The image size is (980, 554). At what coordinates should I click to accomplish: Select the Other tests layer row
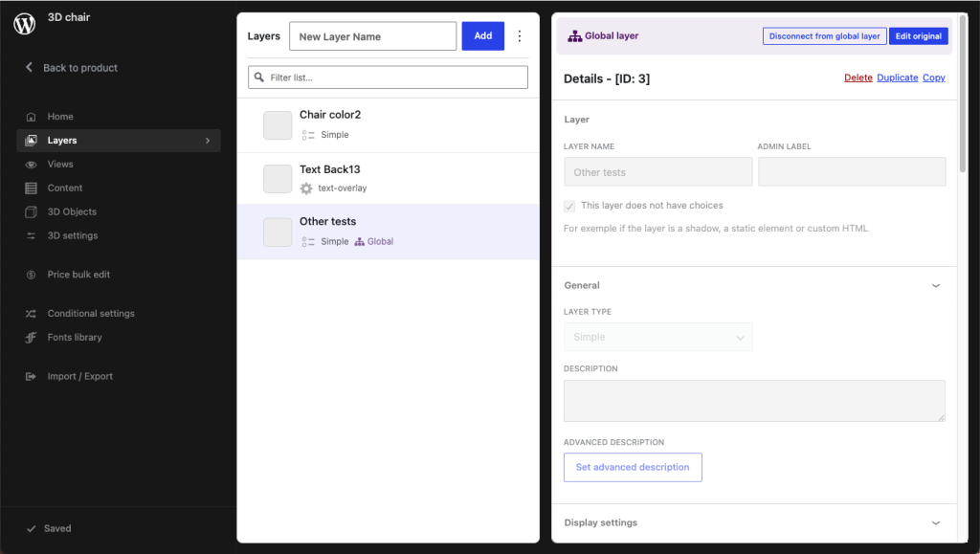[x=389, y=232]
